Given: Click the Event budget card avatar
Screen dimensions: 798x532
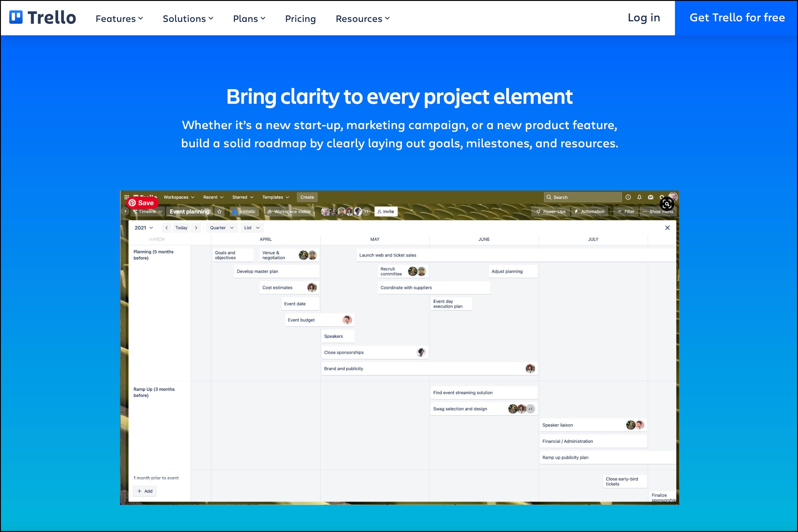Looking at the screenshot, I should click(x=347, y=320).
